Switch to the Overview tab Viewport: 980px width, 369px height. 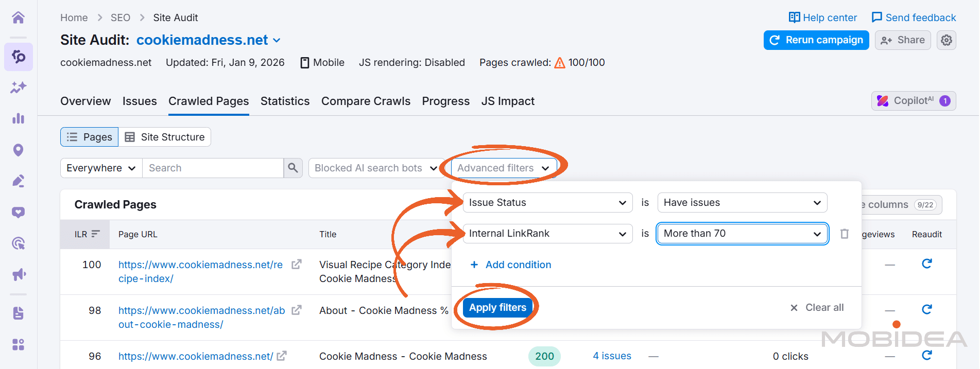tap(85, 101)
